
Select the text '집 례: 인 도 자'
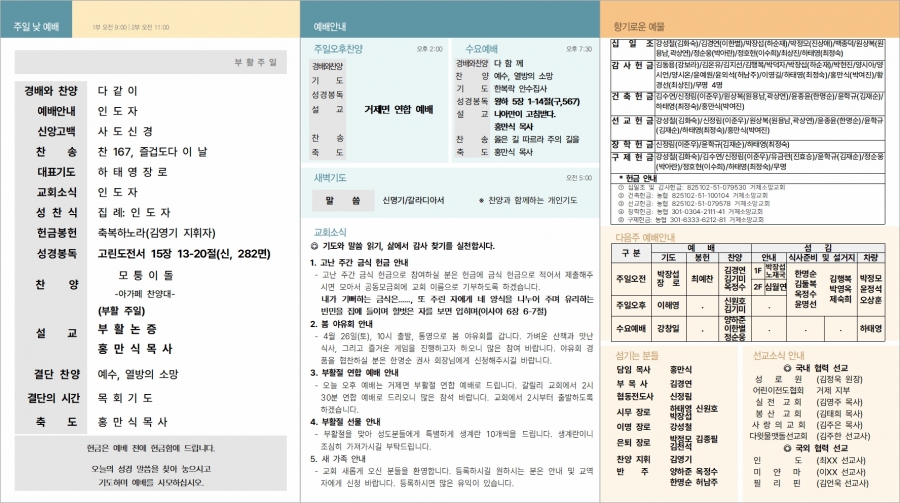134,212
